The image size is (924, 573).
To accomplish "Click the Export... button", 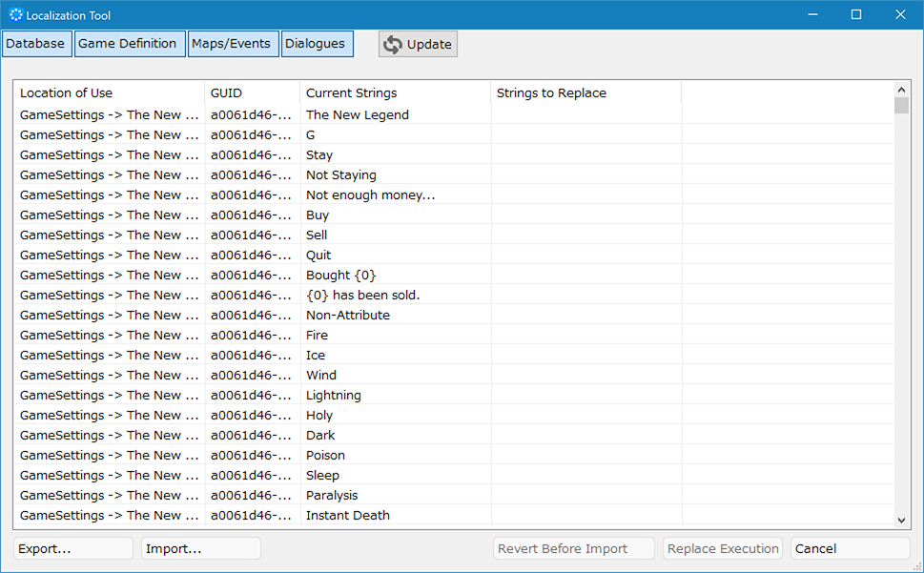I will point(73,548).
